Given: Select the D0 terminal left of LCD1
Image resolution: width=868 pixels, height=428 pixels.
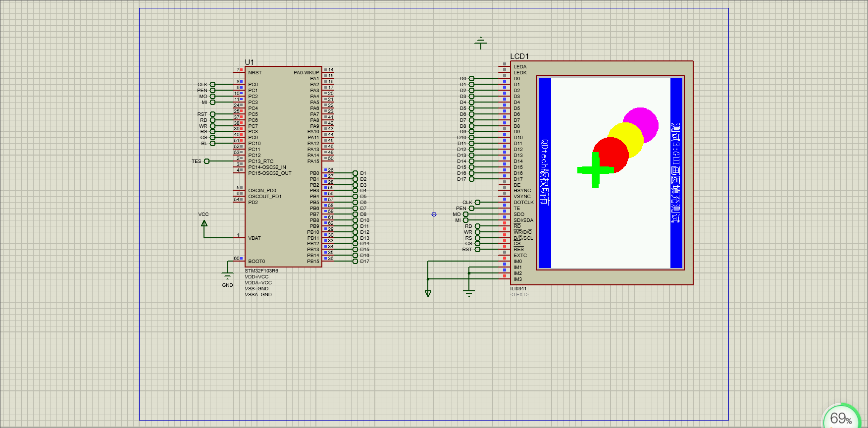Looking at the screenshot, I should pos(471,79).
